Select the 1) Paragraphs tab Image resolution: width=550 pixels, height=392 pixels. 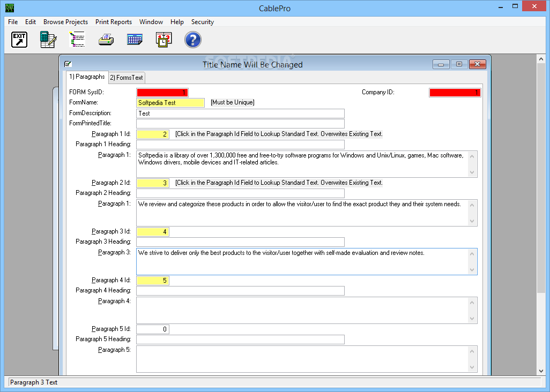[87, 77]
